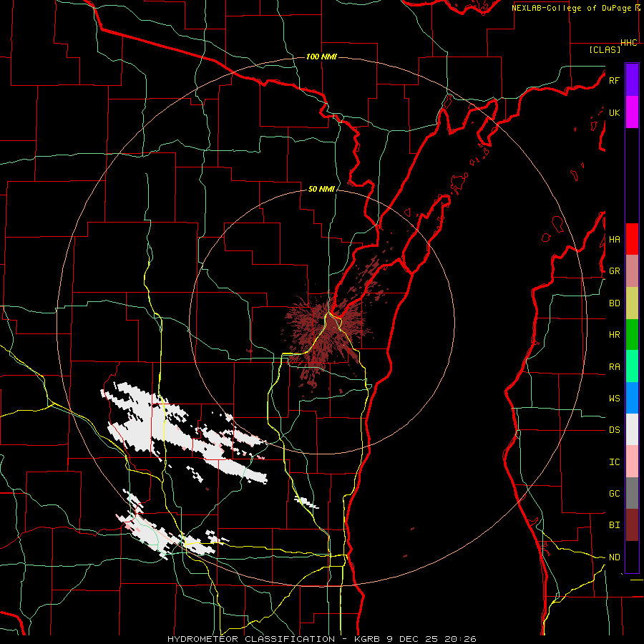Click the RA legend label
Screen dimensions: 644x644
point(614,367)
